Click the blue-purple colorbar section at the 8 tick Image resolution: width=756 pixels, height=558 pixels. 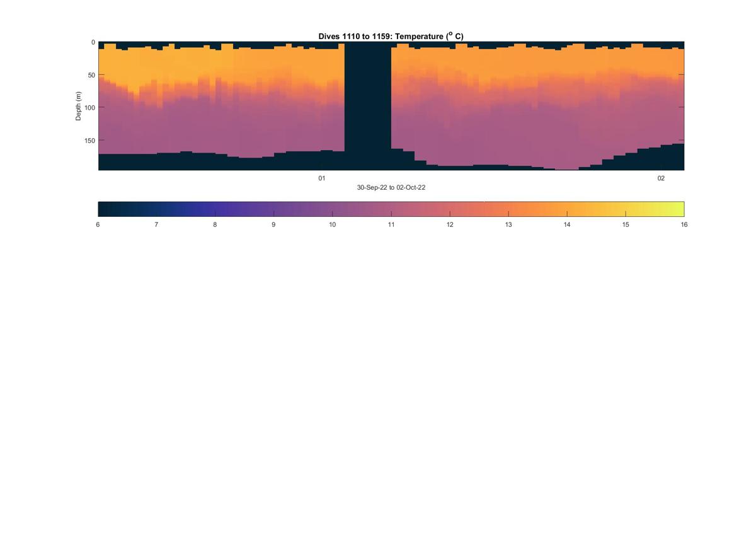(215, 209)
